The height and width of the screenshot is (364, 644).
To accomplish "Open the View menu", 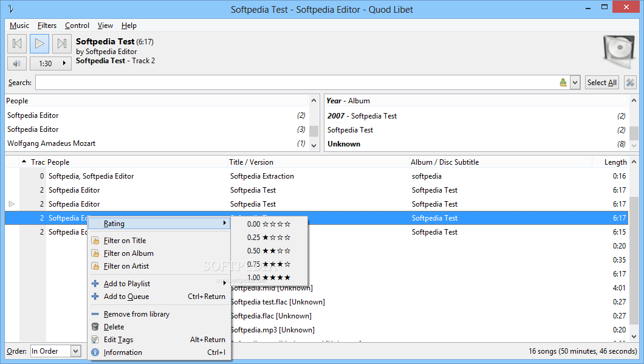I will [105, 26].
